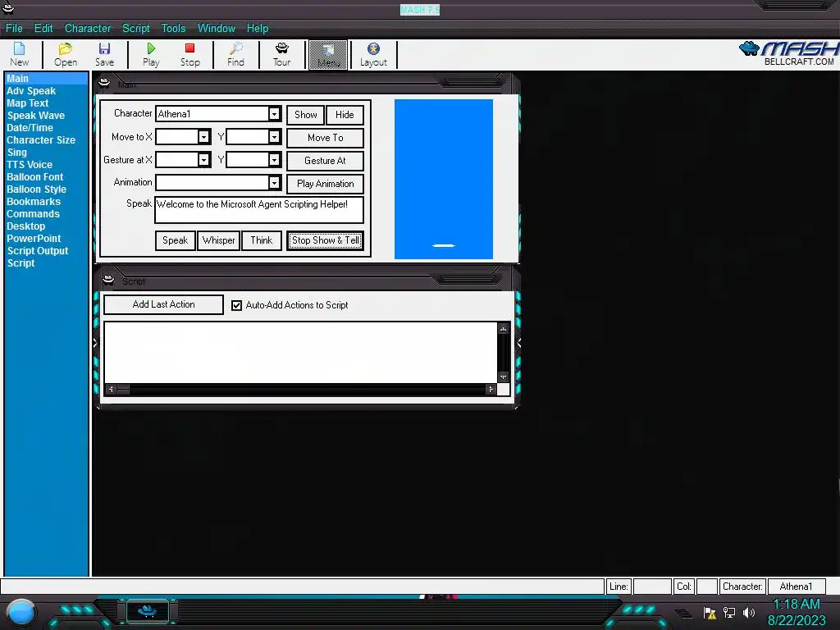Select Map Text in the sidebar
This screenshot has height=630, width=840.
tap(27, 103)
